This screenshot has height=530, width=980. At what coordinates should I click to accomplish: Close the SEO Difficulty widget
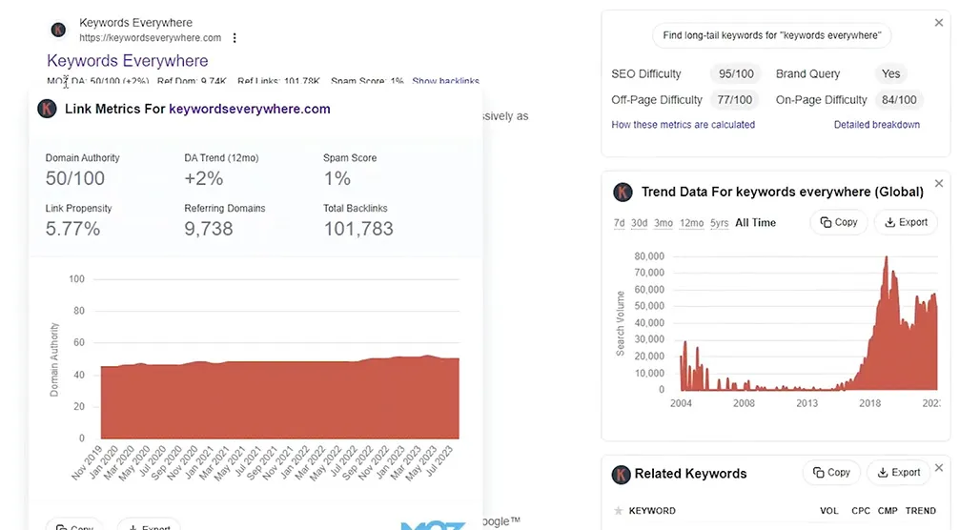pos(939,23)
